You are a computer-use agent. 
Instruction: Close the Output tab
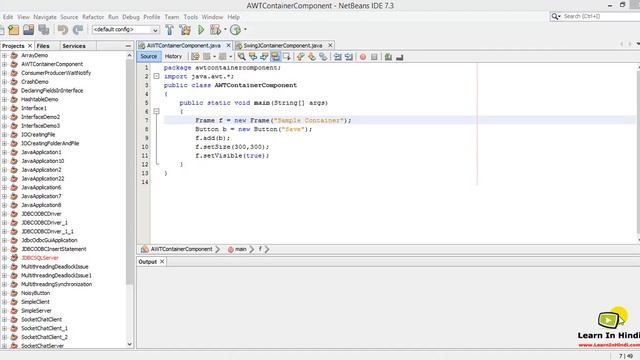(x=162, y=262)
